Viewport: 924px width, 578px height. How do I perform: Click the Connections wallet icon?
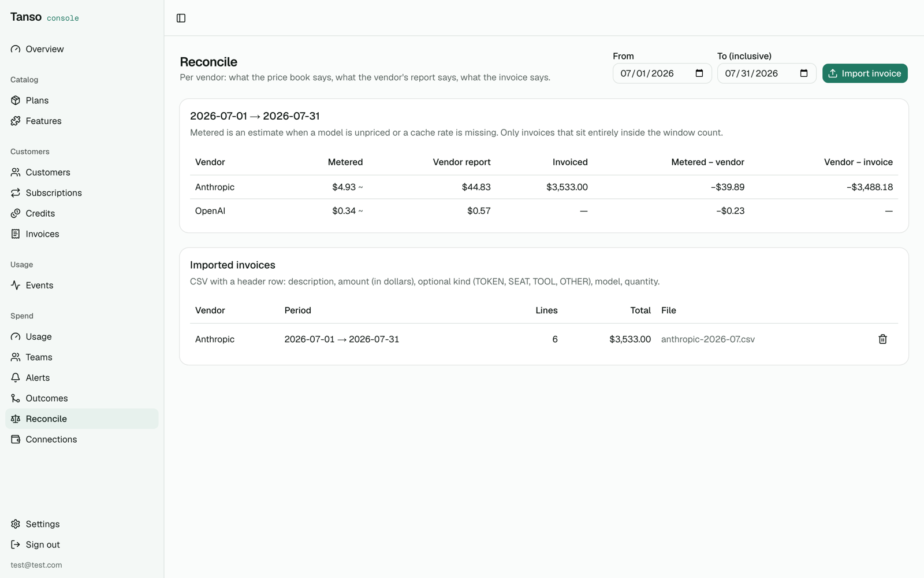pyautogui.click(x=16, y=439)
